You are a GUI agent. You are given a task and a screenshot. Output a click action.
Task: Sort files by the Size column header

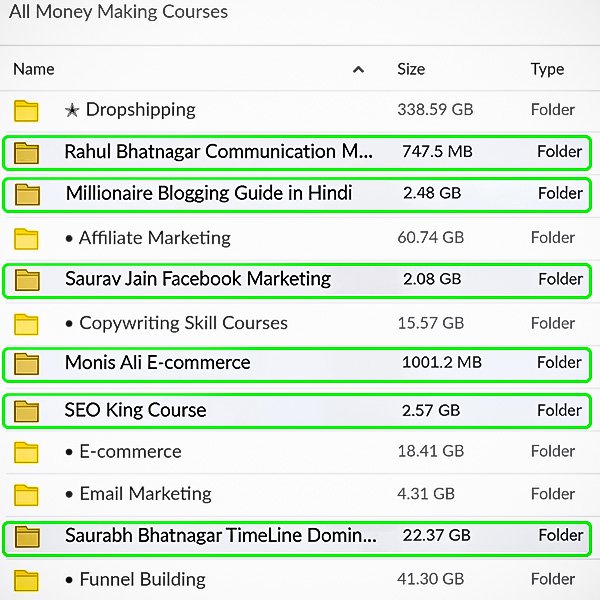(411, 69)
